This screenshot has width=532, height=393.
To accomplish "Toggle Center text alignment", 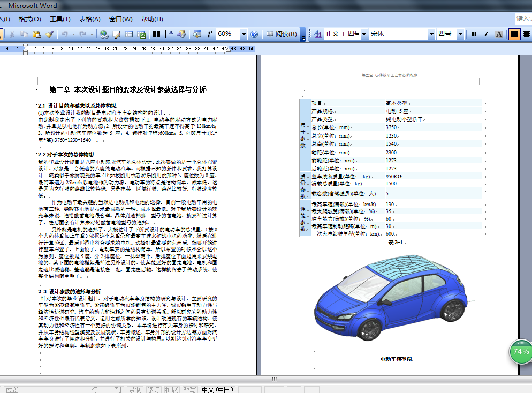I will coord(527,34).
